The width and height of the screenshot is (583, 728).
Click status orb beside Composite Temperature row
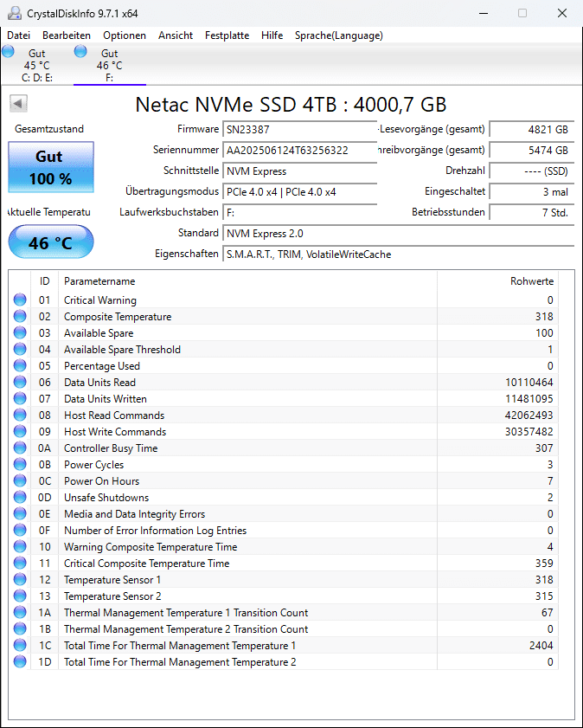(20, 317)
